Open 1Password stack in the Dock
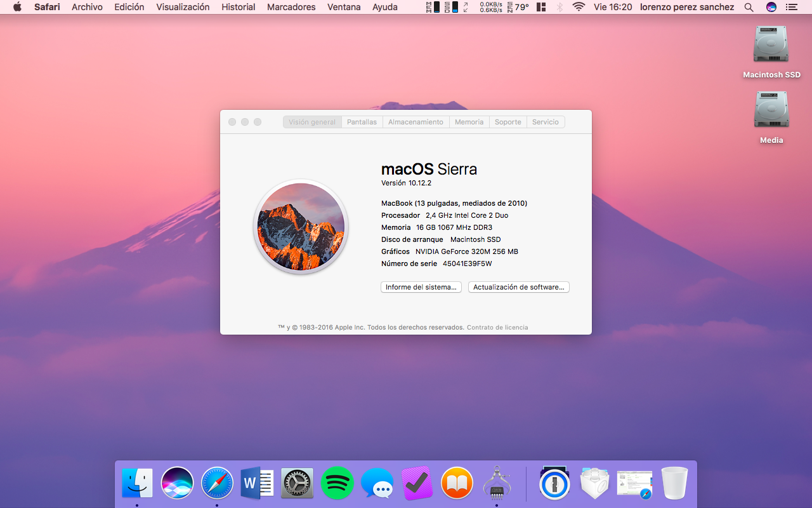The image size is (812, 508). (555, 483)
